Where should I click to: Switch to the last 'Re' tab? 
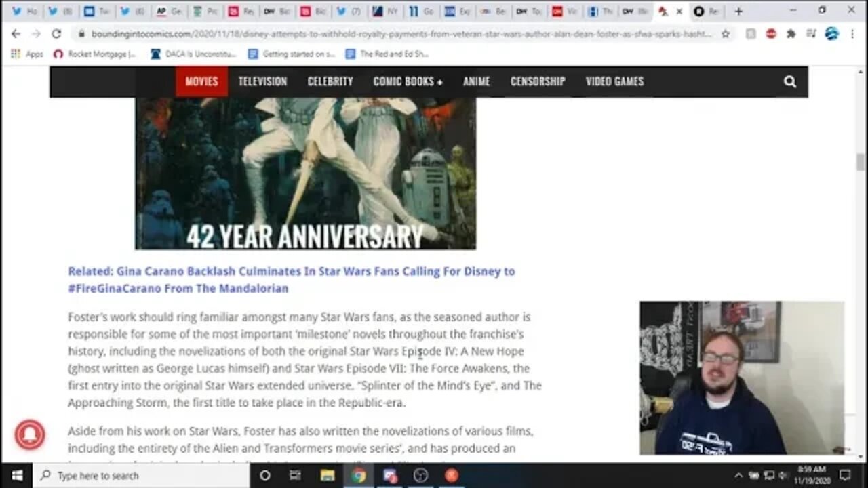coord(707,12)
